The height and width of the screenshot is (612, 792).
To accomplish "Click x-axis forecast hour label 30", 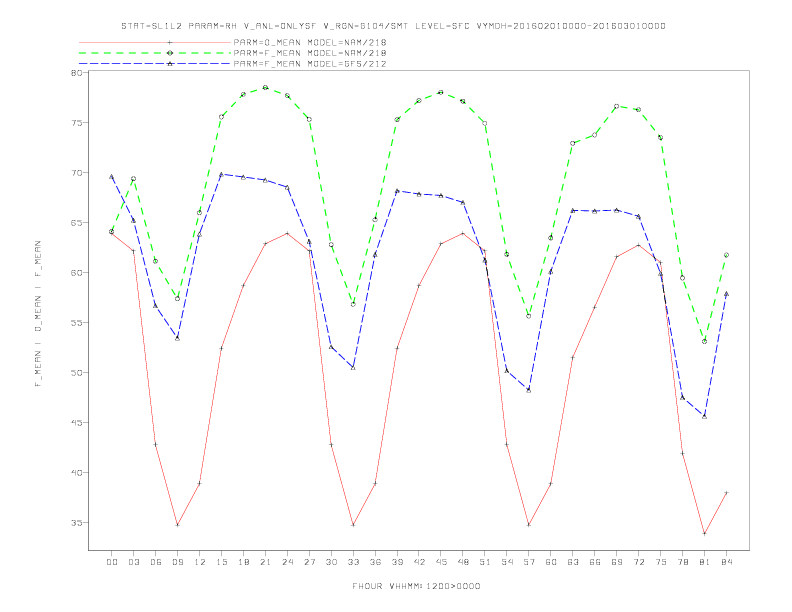I will 331,562.
